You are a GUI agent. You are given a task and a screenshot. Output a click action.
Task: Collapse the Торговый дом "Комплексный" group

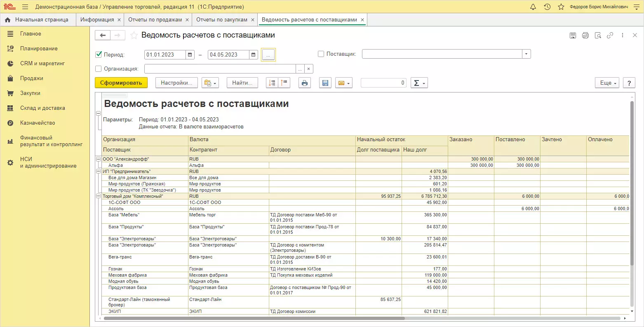coord(98,196)
